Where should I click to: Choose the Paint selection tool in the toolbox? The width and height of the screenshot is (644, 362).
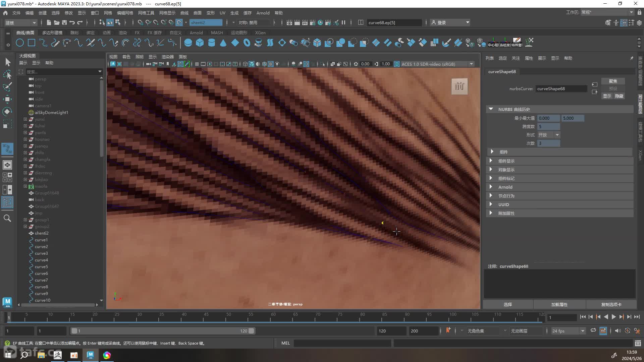click(x=7, y=87)
